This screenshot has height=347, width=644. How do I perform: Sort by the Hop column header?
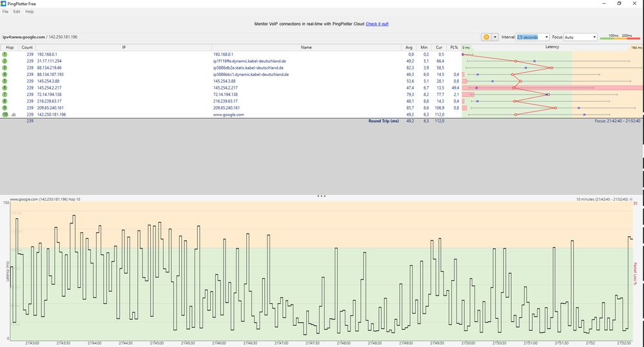[10, 47]
